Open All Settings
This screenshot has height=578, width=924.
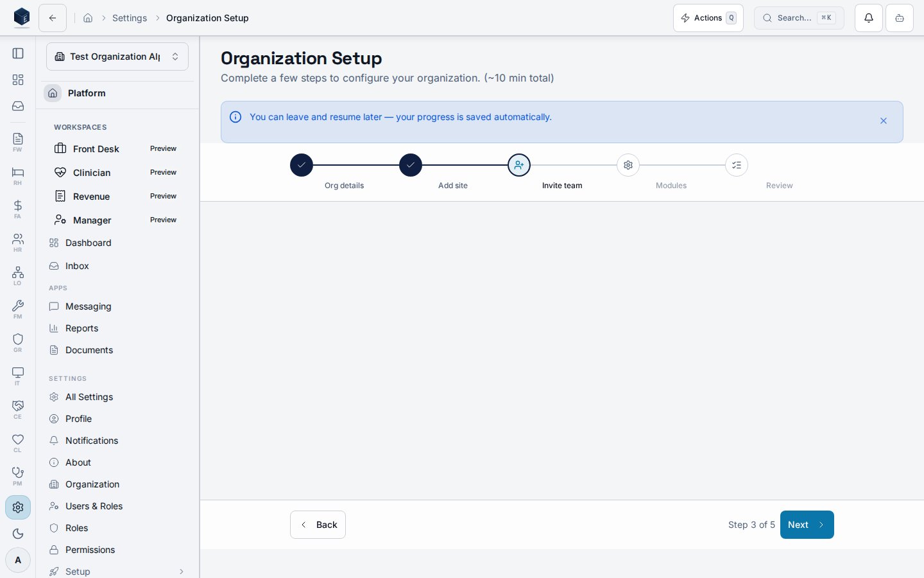click(117, 397)
